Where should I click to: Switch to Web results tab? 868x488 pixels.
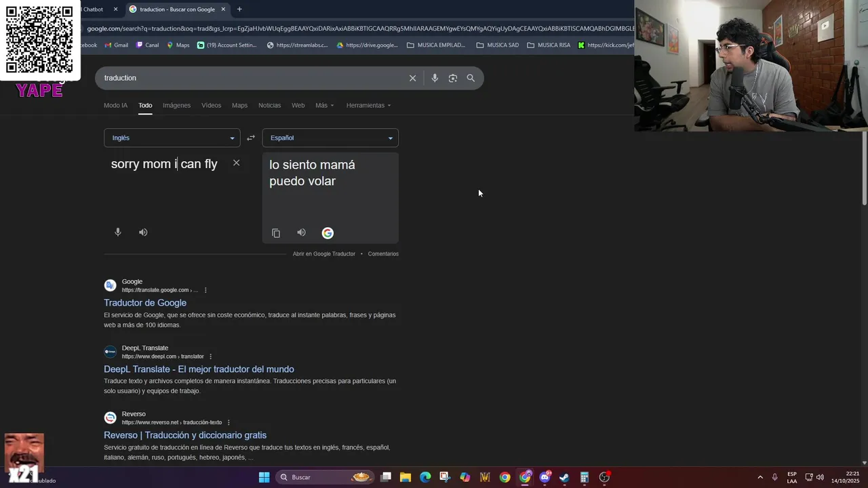click(298, 105)
